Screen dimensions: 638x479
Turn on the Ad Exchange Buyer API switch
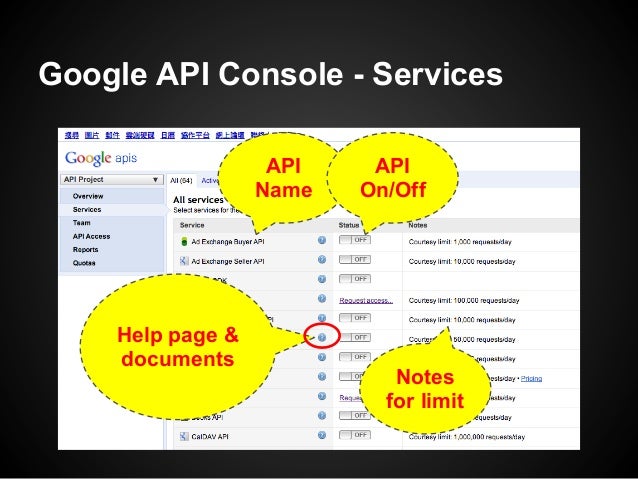[x=355, y=240]
